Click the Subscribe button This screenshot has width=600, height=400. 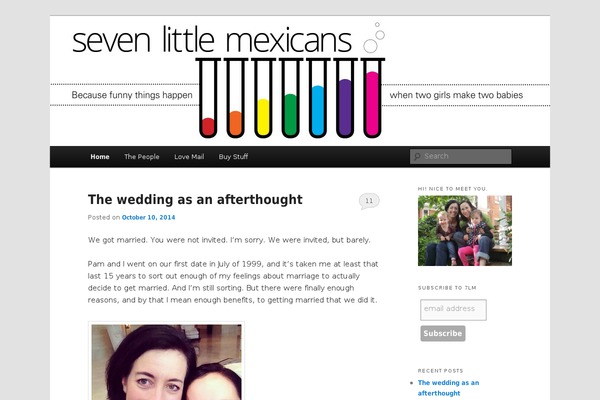point(443,333)
